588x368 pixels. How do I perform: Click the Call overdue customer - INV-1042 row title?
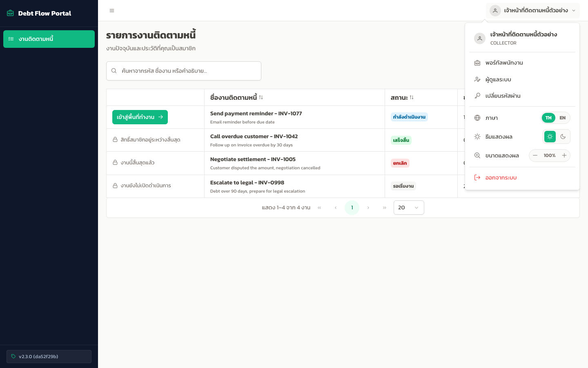254,136
